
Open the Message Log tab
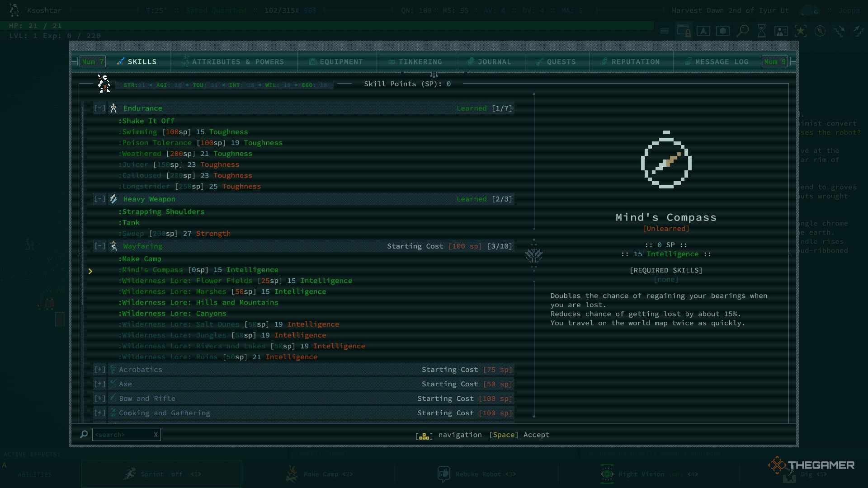(717, 61)
